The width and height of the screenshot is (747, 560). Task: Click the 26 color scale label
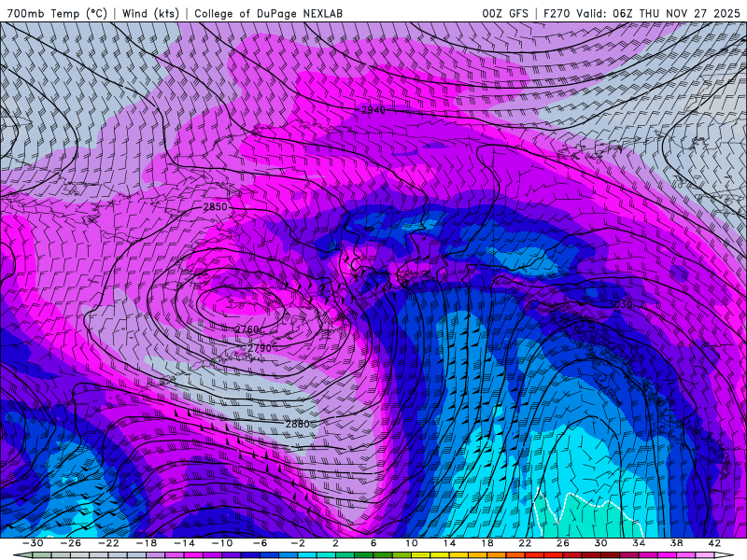tap(563, 543)
